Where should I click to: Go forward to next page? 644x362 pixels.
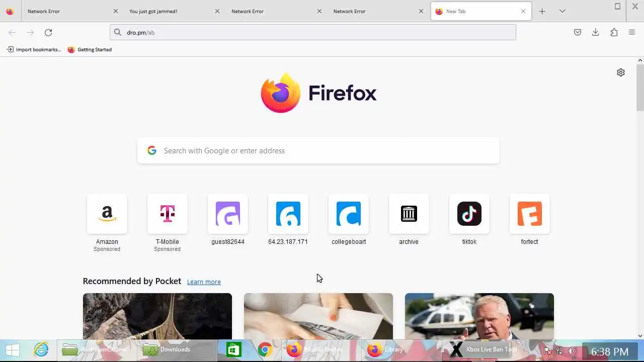click(x=30, y=33)
